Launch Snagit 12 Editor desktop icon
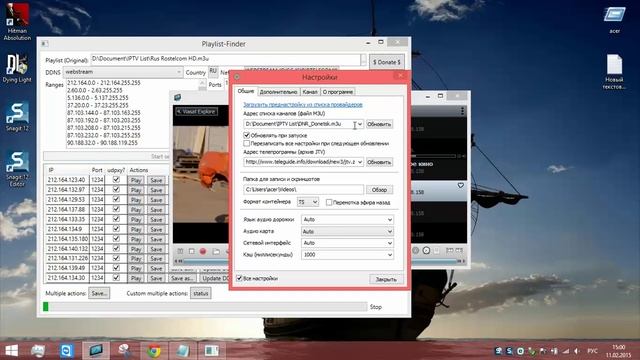 pos(17,169)
